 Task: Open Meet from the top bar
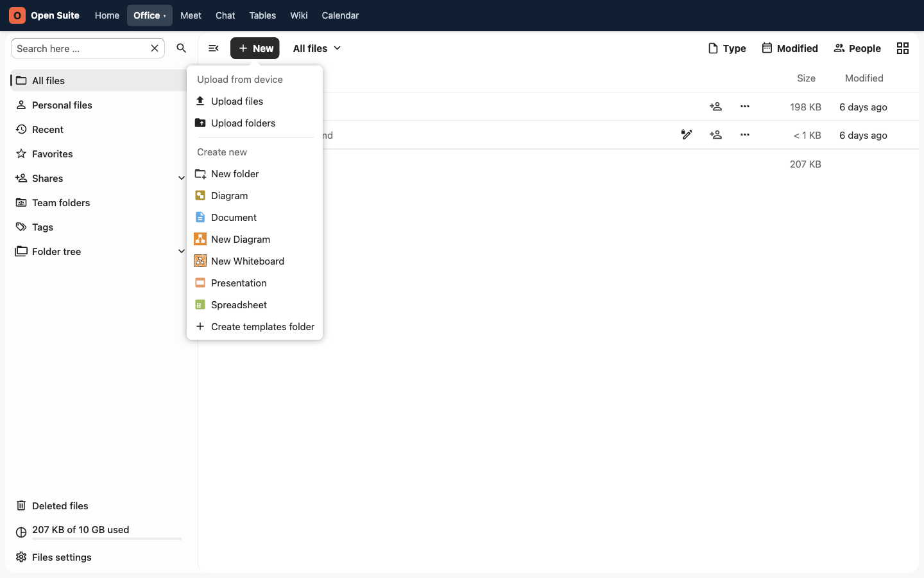pyautogui.click(x=191, y=15)
